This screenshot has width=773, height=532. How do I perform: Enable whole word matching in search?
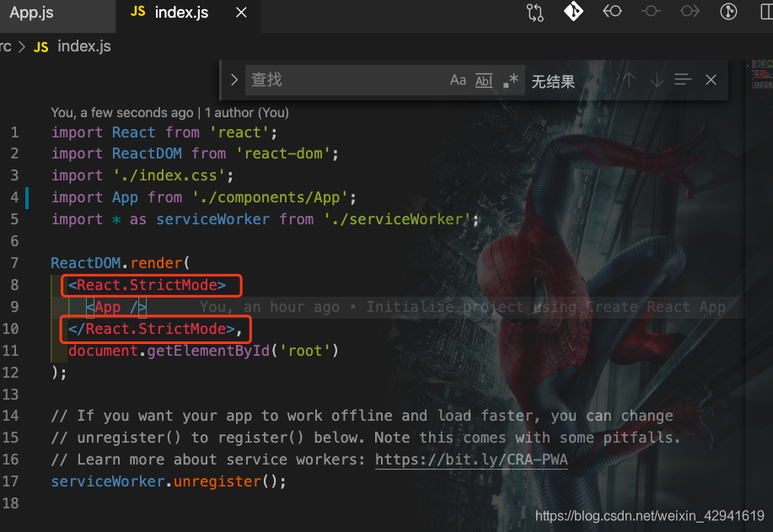[483, 80]
